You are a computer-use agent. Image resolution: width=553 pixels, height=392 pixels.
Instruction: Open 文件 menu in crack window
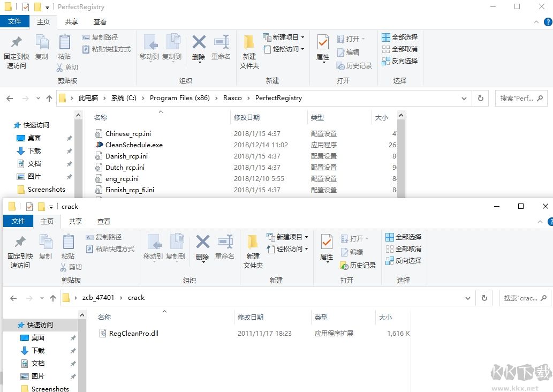(x=18, y=221)
